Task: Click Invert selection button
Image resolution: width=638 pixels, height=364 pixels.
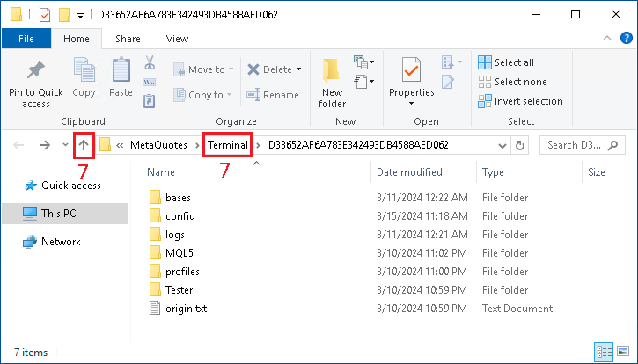Action: click(x=520, y=101)
